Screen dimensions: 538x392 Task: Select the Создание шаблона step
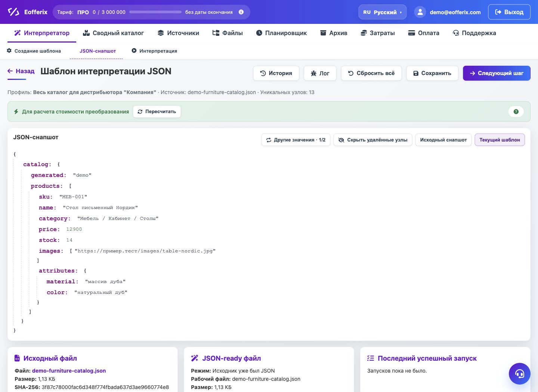point(34,51)
